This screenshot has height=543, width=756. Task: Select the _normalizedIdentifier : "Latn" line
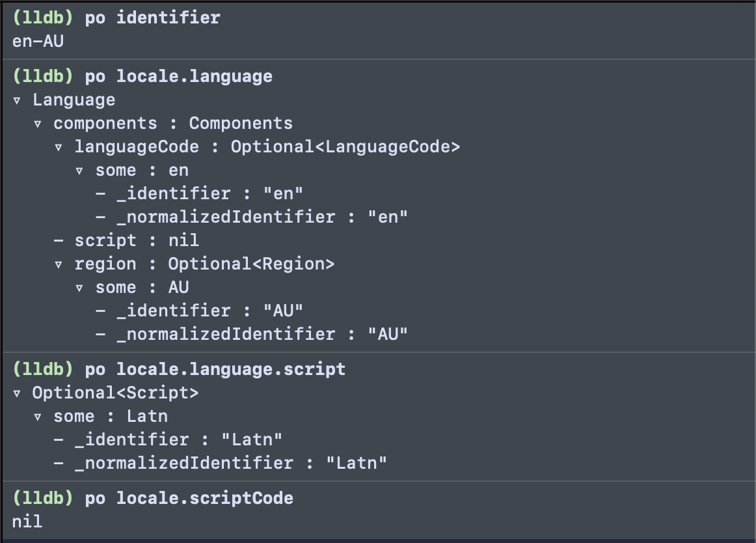221,464
